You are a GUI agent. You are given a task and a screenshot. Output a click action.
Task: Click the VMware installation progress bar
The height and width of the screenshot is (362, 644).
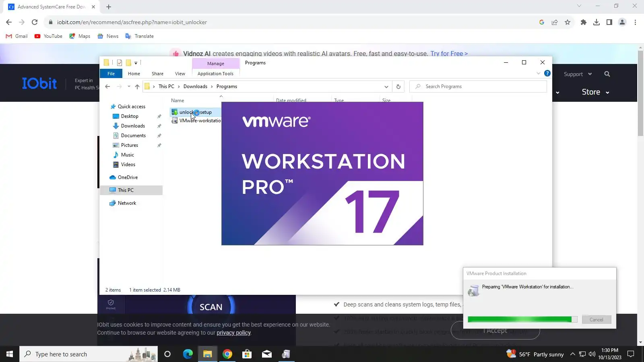point(522,319)
